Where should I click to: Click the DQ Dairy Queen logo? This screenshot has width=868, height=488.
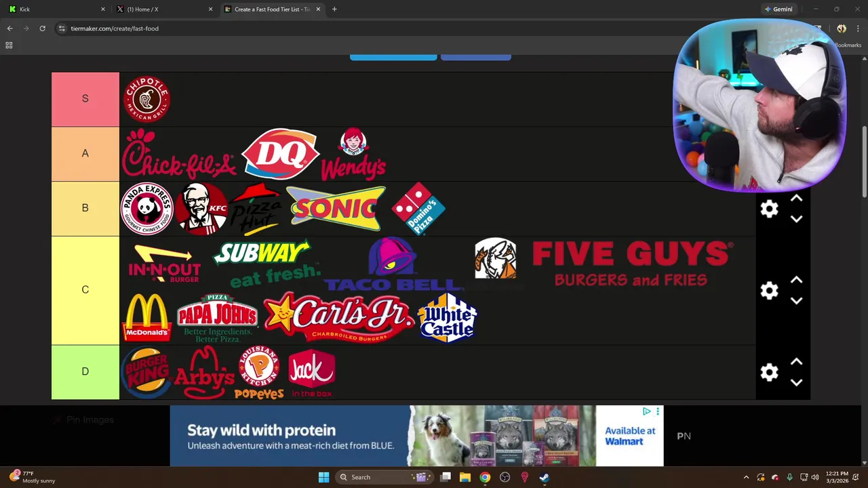(x=280, y=154)
